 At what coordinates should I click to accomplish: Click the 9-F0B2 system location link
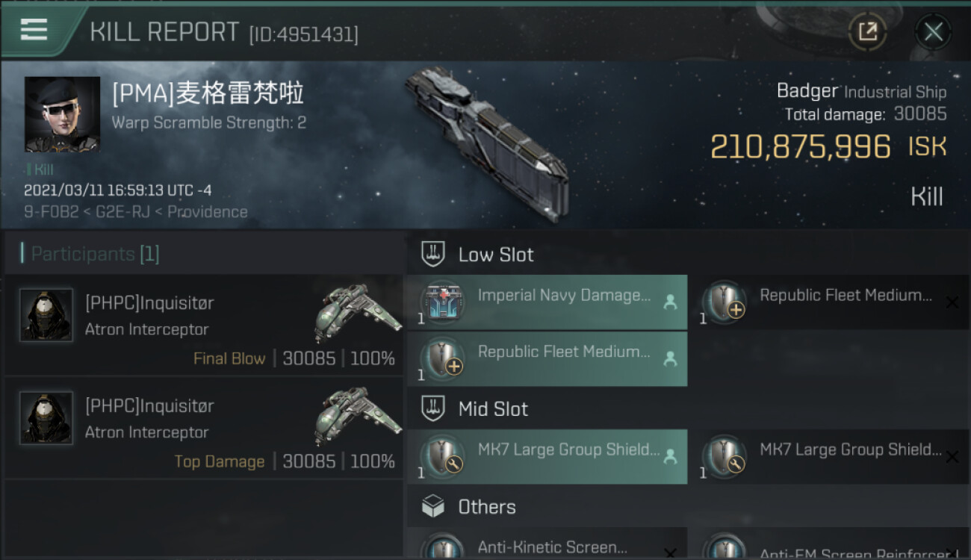coord(50,212)
